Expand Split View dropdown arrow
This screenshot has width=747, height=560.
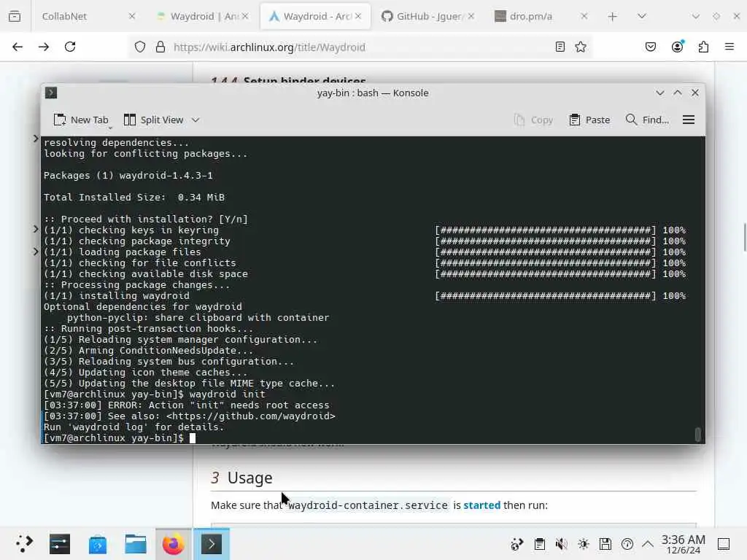pos(196,120)
